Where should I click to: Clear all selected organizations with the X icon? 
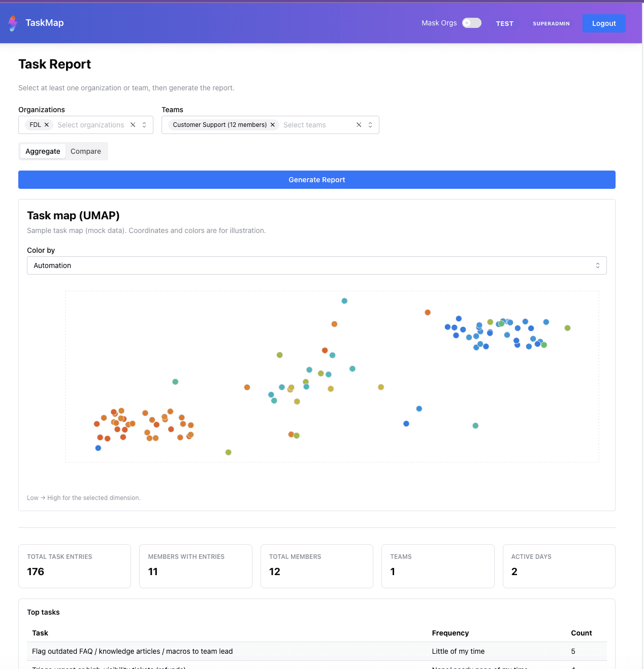133,124
